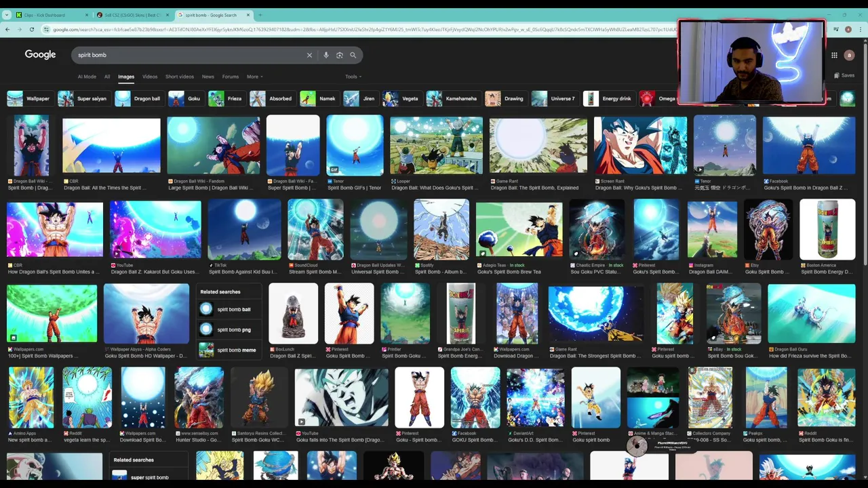Click inside the spirit bomb search field
Viewport: 868px width, 488px height.
click(x=190, y=55)
